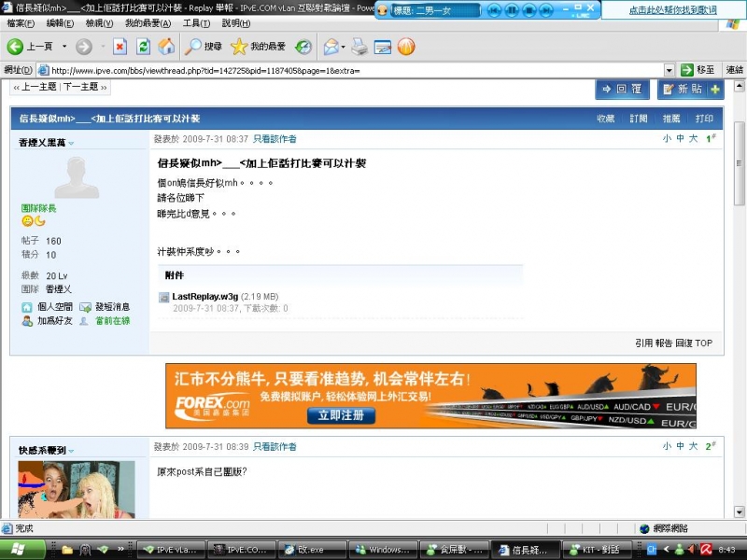Expand the Back button recent pages dropdown
Image resolution: width=747 pixels, height=560 pixels.
[64, 48]
